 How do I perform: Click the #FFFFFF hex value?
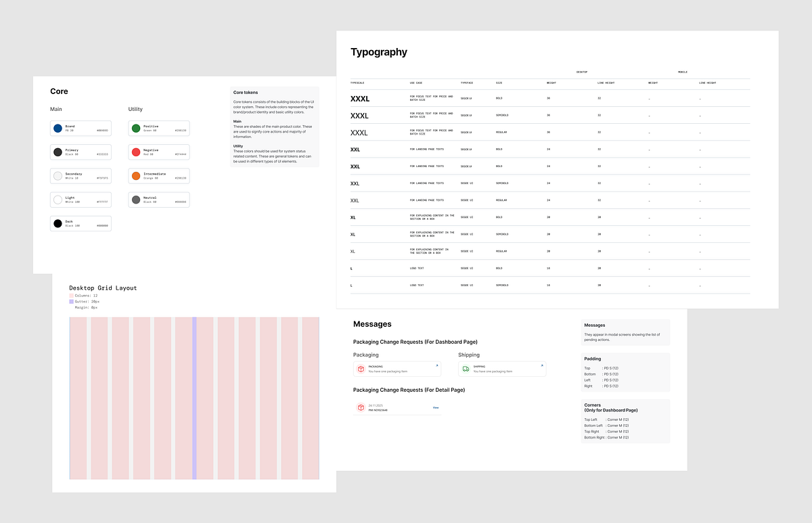pyautogui.click(x=102, y=202)
